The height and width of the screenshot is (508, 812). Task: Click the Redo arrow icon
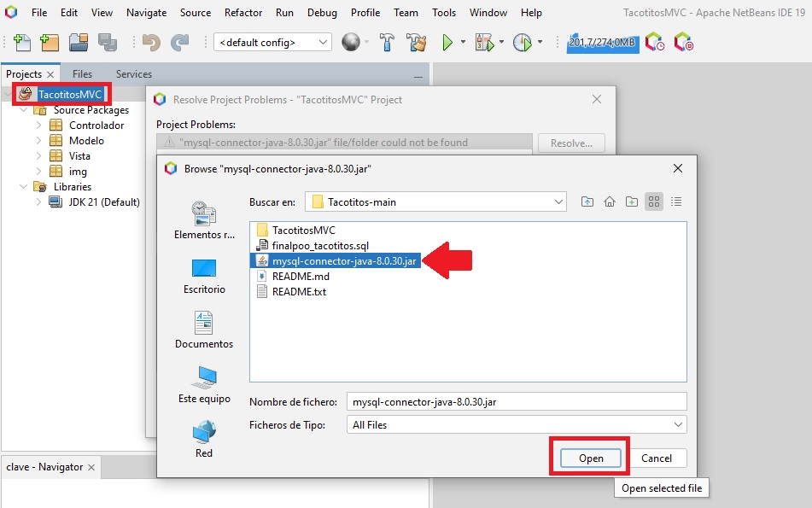(179, 43)
